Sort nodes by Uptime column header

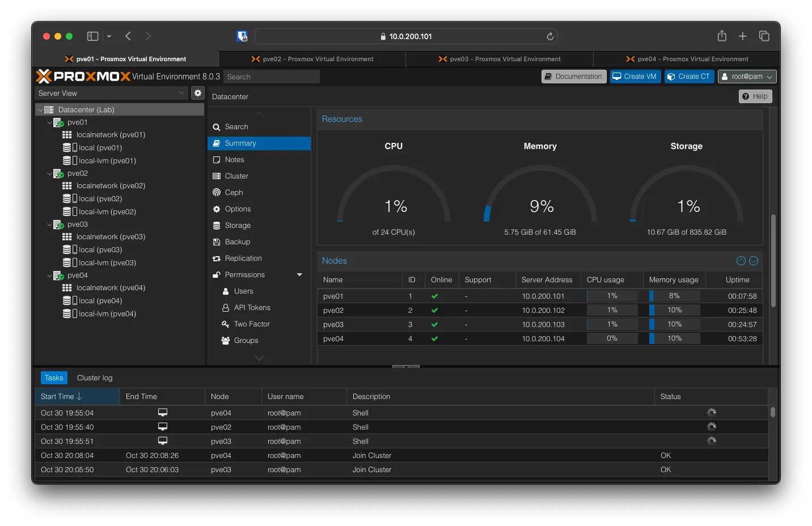click(734, 280)
